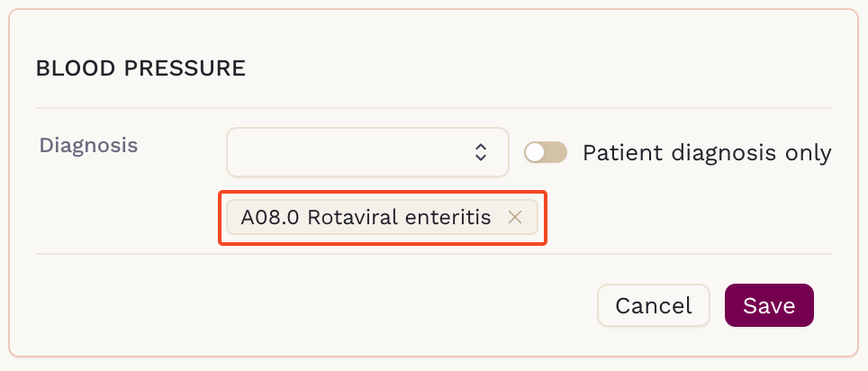Remove the A08.0 Rotaviral enteritis tag

[x=515, y=218]
